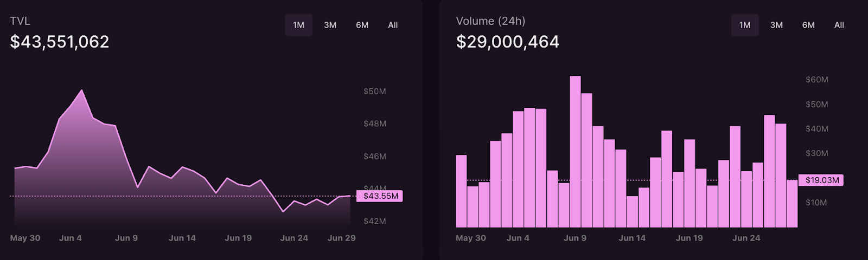Click the $43.55M TVL price label
Viewport: 868px width, 260px height.
pyautogui.click(x=380, y=196)
